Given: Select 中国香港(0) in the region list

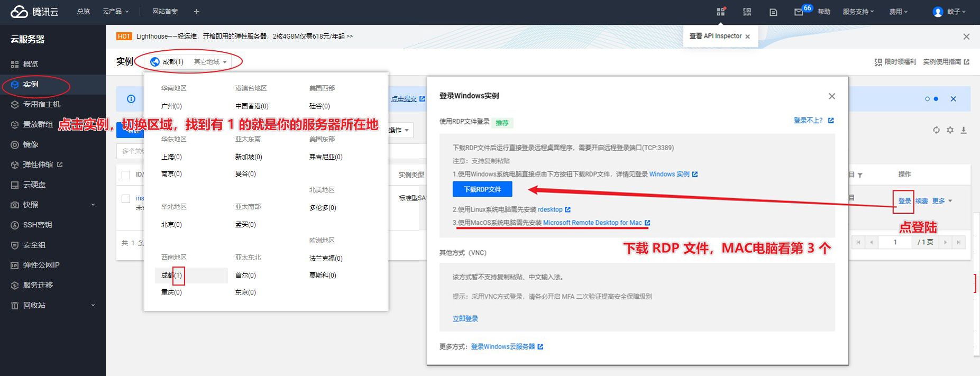Looking at the screenshot, I should point(252,106).
